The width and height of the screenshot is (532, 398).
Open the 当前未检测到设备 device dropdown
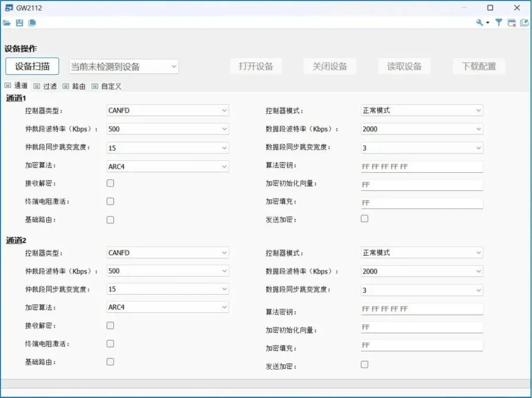tap(124, 66)
